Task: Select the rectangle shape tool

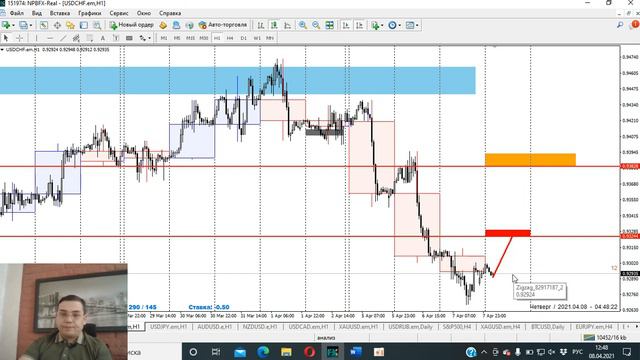Action: [x=129, y=38]
